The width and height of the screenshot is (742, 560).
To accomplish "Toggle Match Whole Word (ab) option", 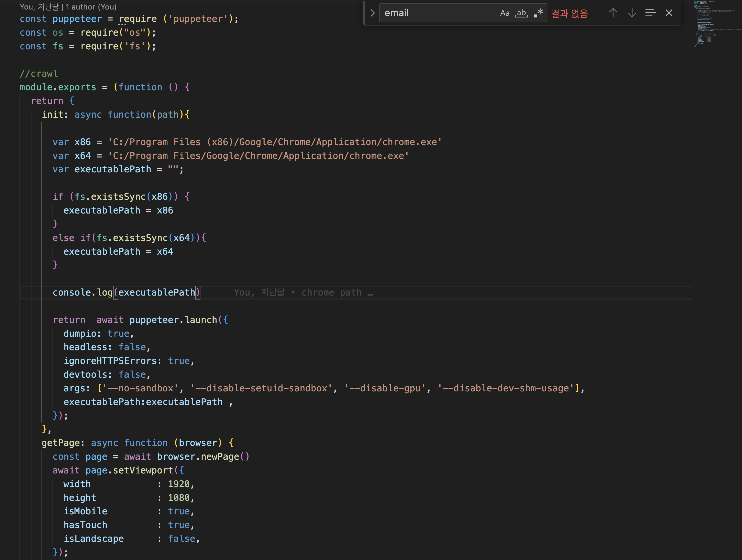I will tap(521, 13).
